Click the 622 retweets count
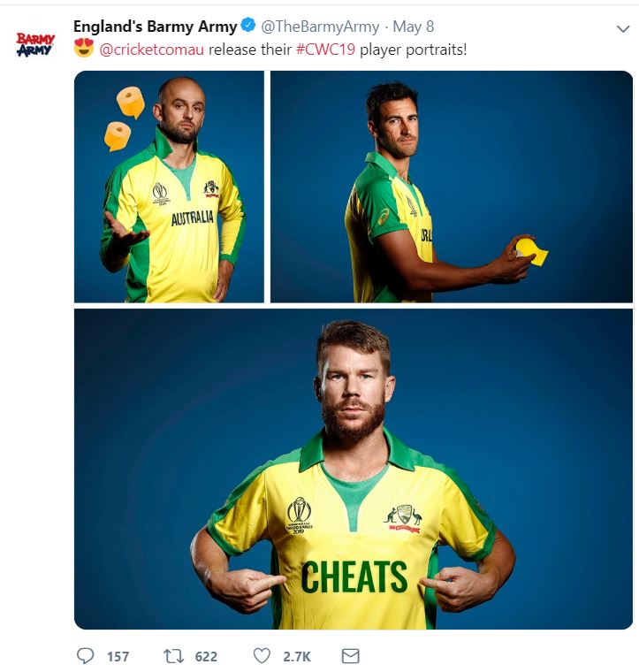The image size is (639, 672). (206, 656)
